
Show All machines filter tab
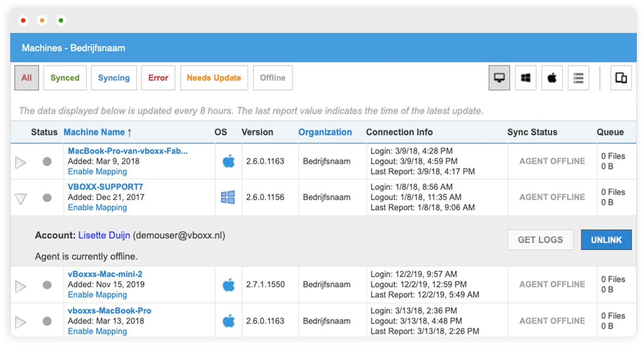tap(26, 78)
